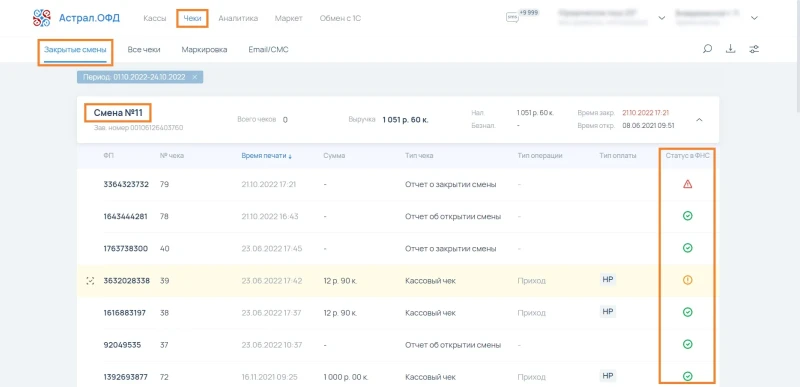Select receipt row 1763738300

coord(398,249)
